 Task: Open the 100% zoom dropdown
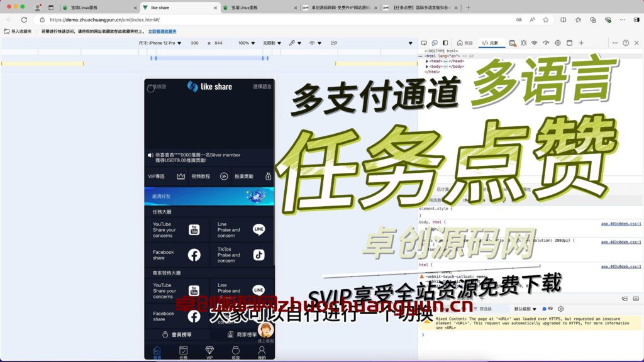247,43
